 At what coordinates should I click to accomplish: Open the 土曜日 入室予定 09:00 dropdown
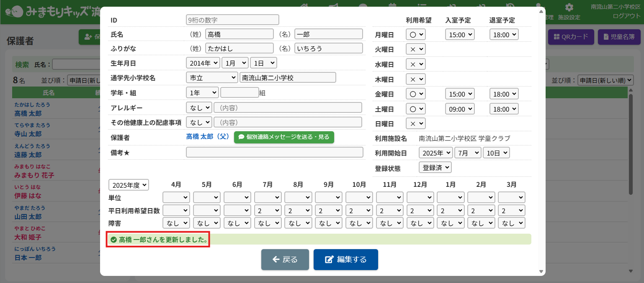coord(460,109)
